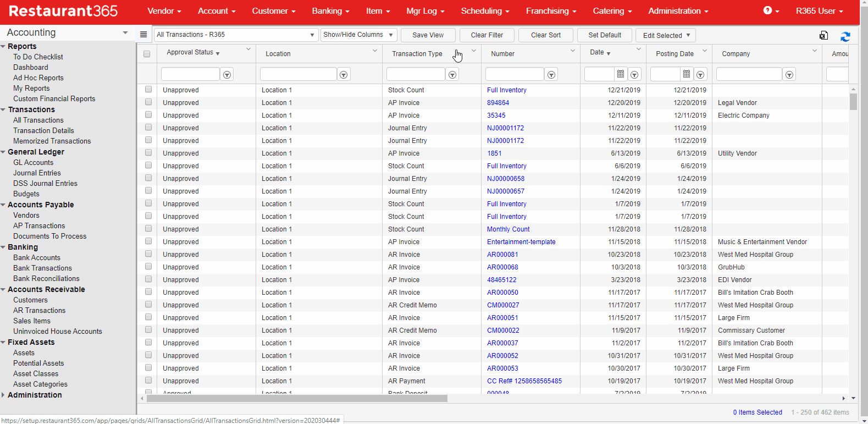The image size is (868, 424).
Task: Open the Posting Date filter icon
Action: pyautogui.click(x=701, y=75)
